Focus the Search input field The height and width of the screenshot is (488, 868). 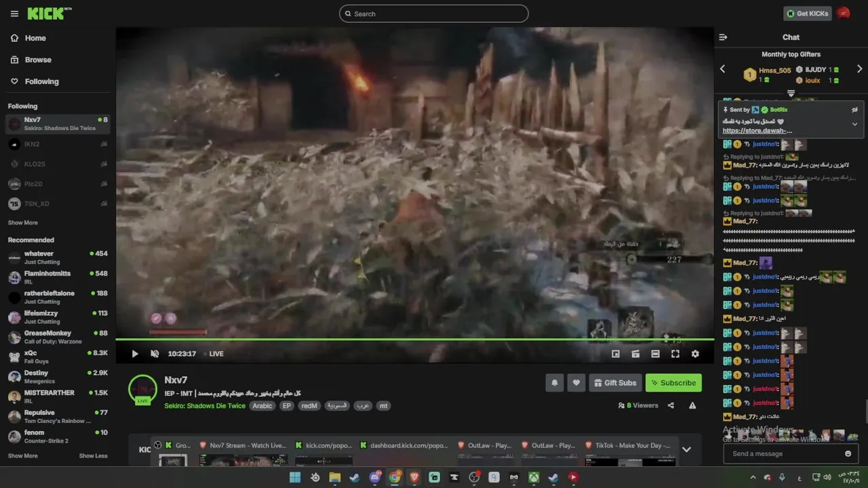click(x=434, y=14)
